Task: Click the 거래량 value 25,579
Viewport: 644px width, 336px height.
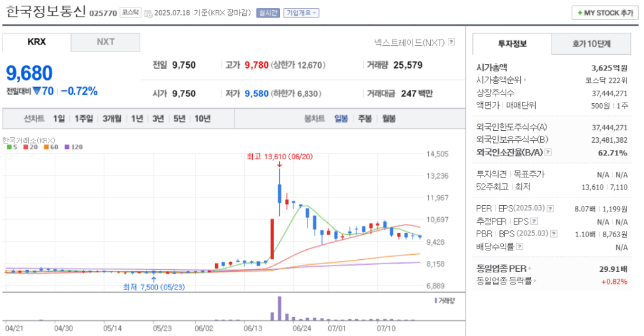Action: pos(408,65)
